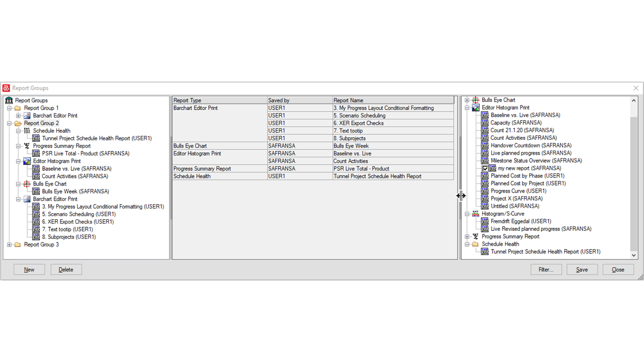Click the Progress Summary Report icon in left tree
Screen dimensions: 644x362
tap(27, 146)
